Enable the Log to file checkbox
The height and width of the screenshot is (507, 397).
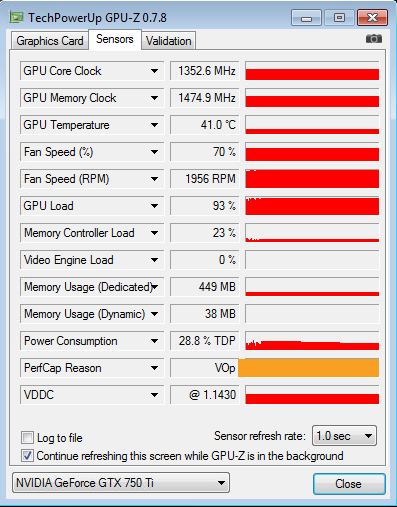[27, 437]
